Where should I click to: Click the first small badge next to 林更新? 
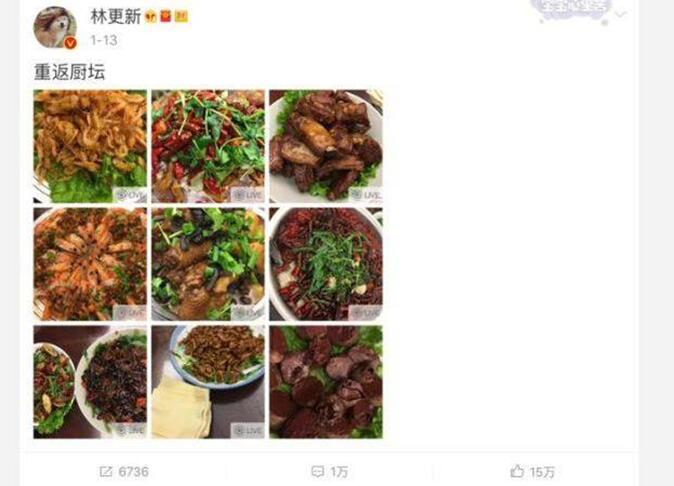150,17
